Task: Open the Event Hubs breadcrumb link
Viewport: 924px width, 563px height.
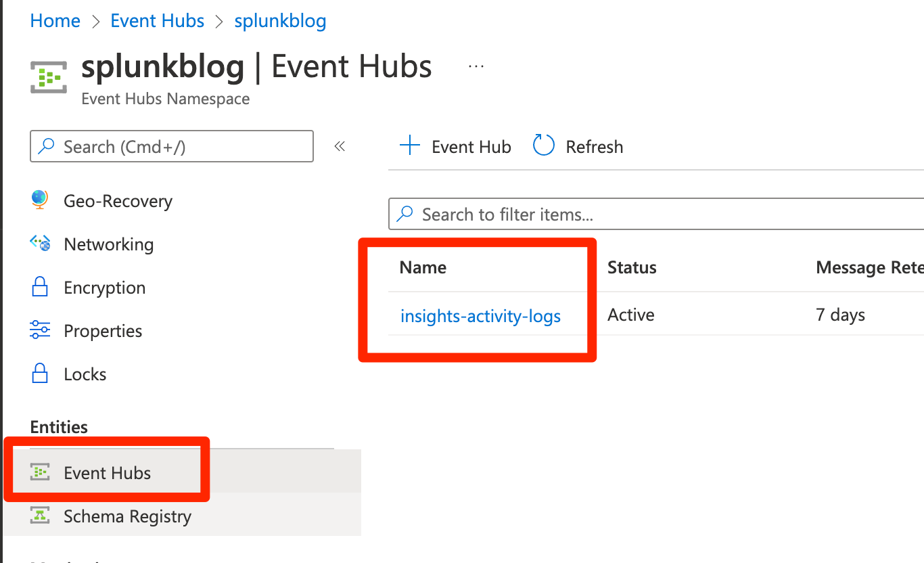Action: 158,21
